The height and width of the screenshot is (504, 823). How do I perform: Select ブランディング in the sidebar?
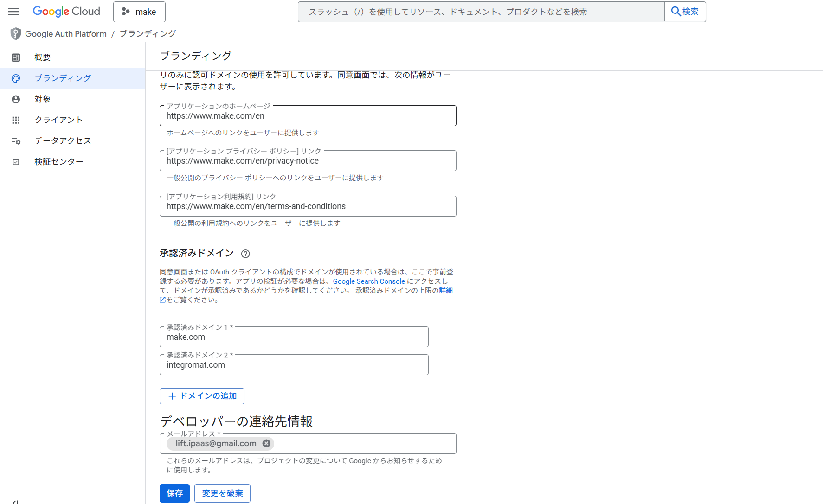[x=72, y=78]
